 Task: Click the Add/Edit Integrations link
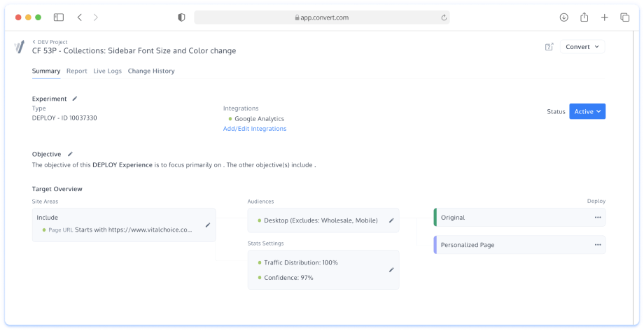[255, 129]
